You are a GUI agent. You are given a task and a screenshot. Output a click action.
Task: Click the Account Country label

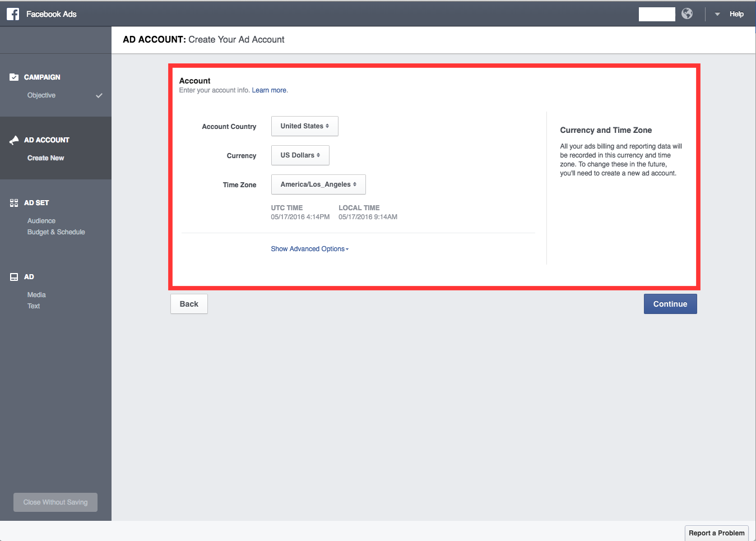pyautogui.click(x=229, y=127)
